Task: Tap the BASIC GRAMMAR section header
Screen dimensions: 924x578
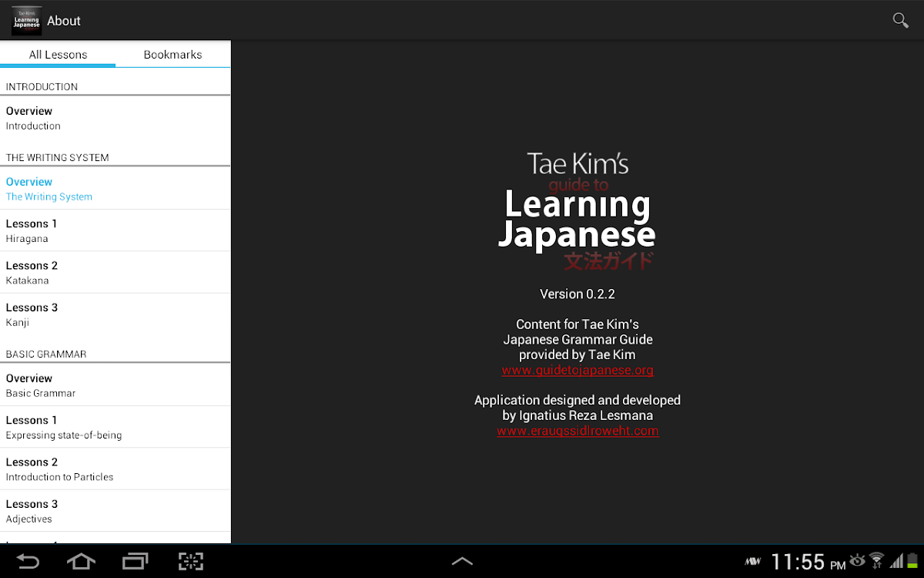Action: (46, 354)
